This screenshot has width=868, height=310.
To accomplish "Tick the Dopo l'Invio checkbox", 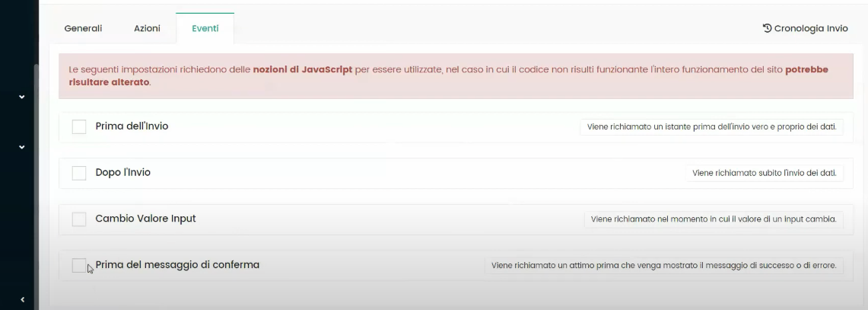I will pyautogui.click(x=79, y=173).
